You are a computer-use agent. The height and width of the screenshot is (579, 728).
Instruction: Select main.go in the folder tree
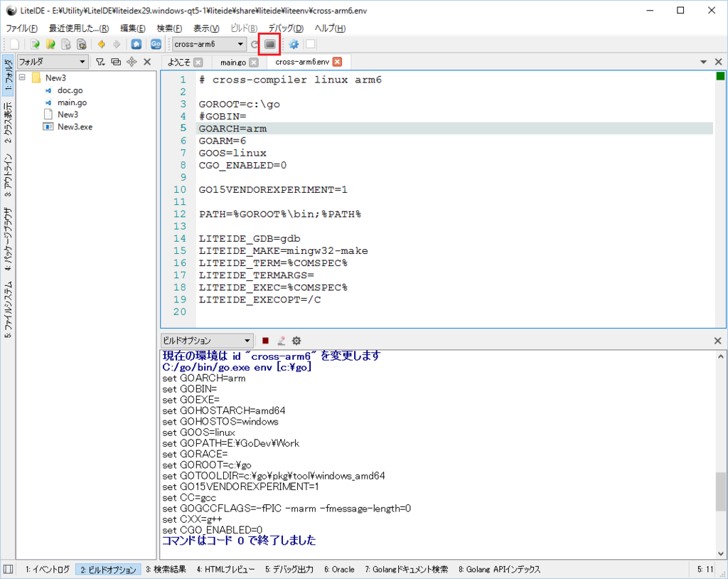tap(72, 102)
